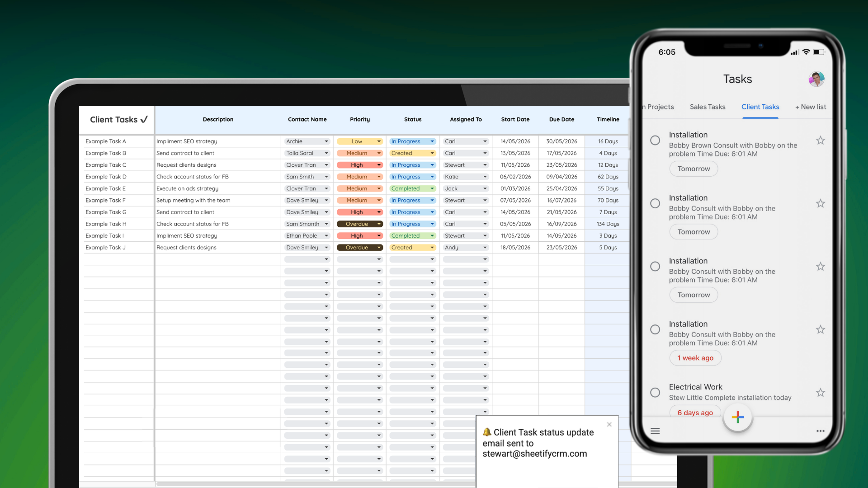
Task: Open the hamburger menu on phone
Action: coord(655,431)
